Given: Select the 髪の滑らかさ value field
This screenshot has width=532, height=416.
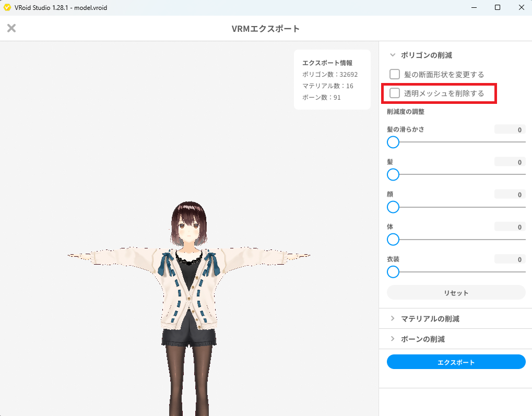Looking at the screenshot, I should click(x=509, y=129).
